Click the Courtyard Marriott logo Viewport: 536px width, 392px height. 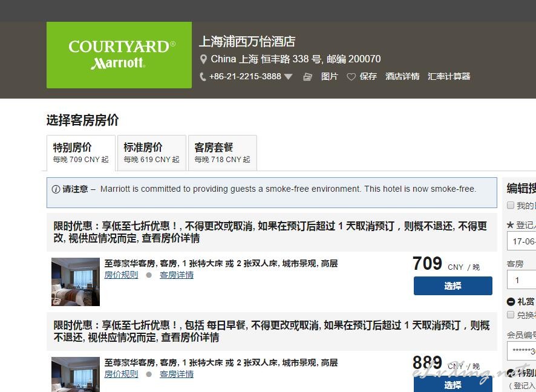coord(119,55)
